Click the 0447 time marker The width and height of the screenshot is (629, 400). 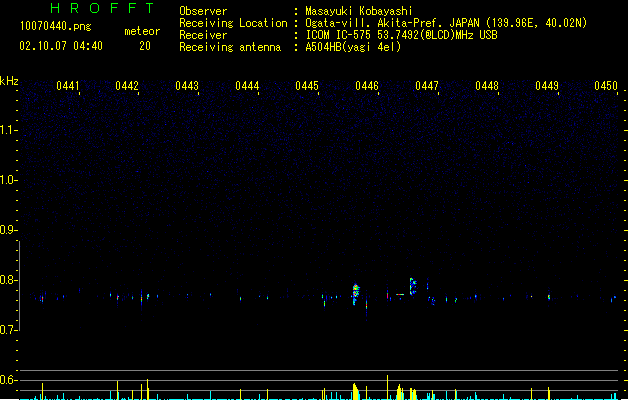(427, 86)
